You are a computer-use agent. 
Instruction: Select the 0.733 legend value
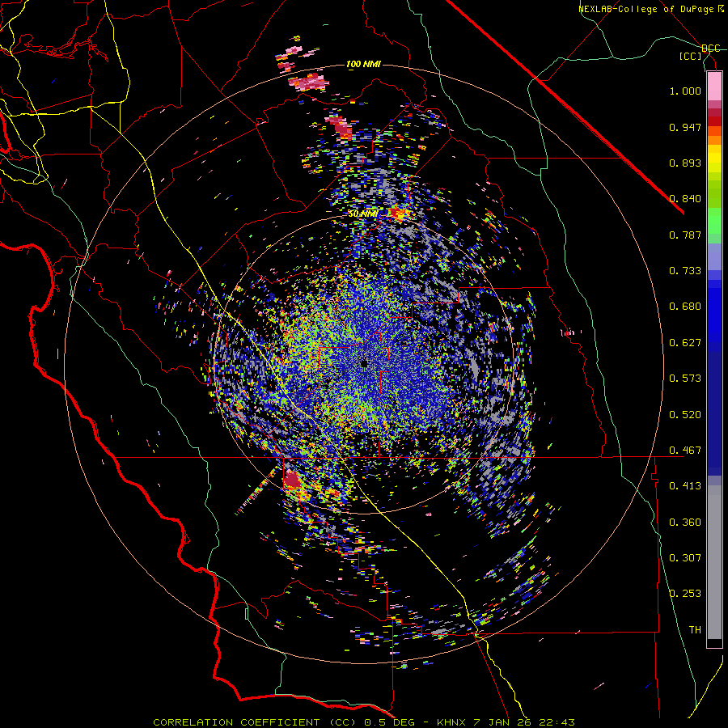tap(685, 271)
